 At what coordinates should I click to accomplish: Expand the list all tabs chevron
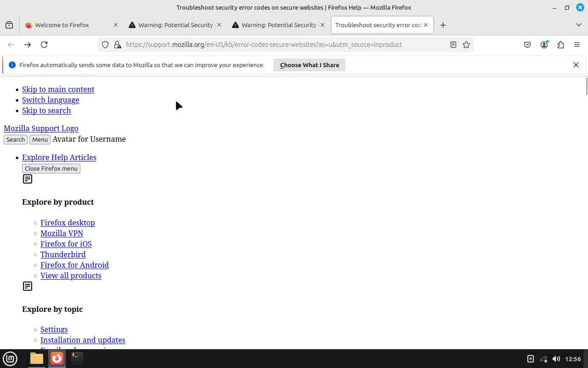579,25
